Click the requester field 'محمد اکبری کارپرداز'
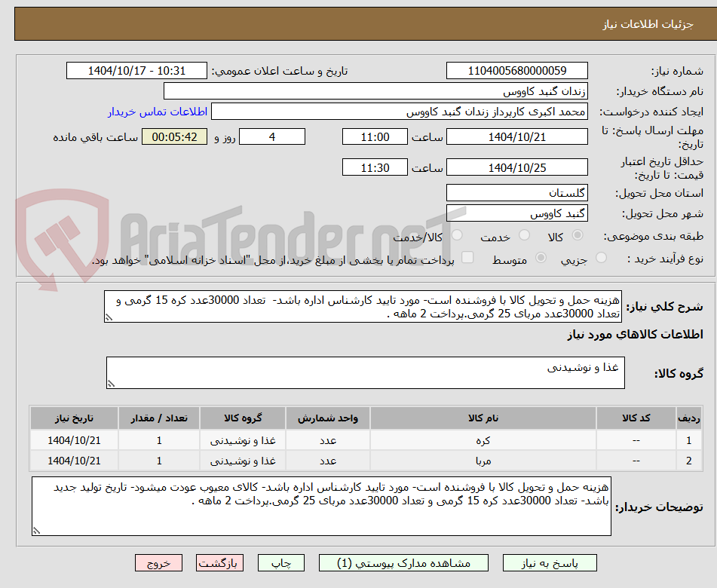The image size is (717, 588). pos(399,112)
